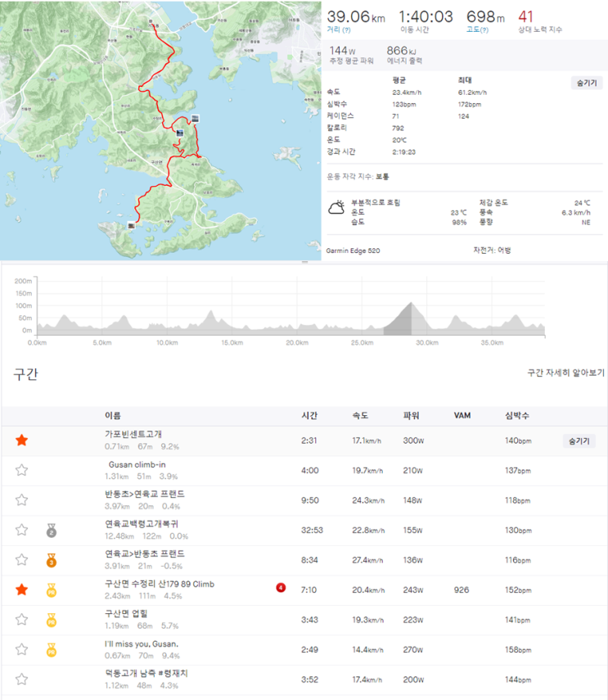Image resolution: width=608 pixels, height=700 pixels.
Task: Open the 덕동고개 남측 #령재치 segment
Action: coord(146,673)
